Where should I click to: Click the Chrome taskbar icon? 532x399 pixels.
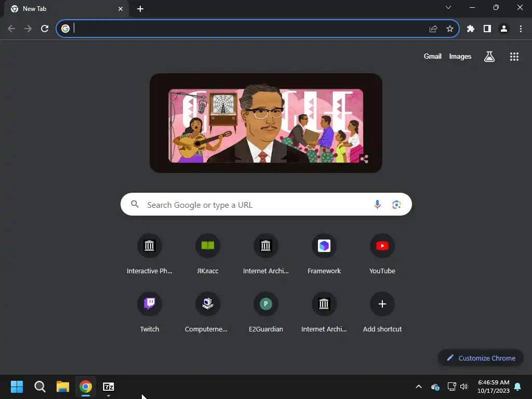86,387
